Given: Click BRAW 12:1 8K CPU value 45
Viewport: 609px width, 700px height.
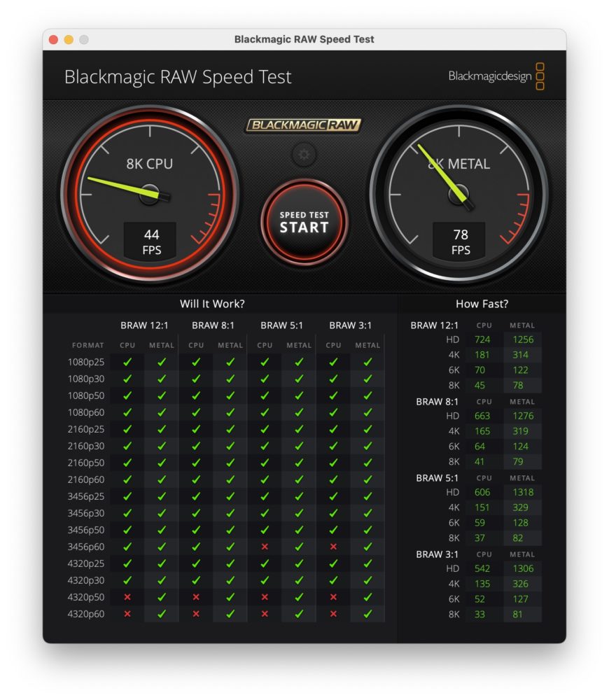Looking at the screenshot, I should point(479,385).
